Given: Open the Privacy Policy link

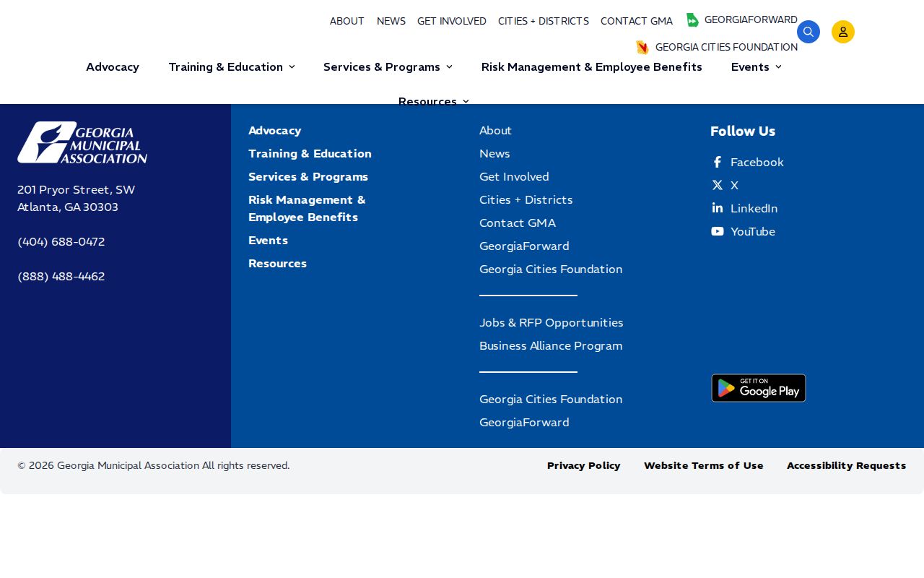Looking at the screenshot, I should point(584,466).
